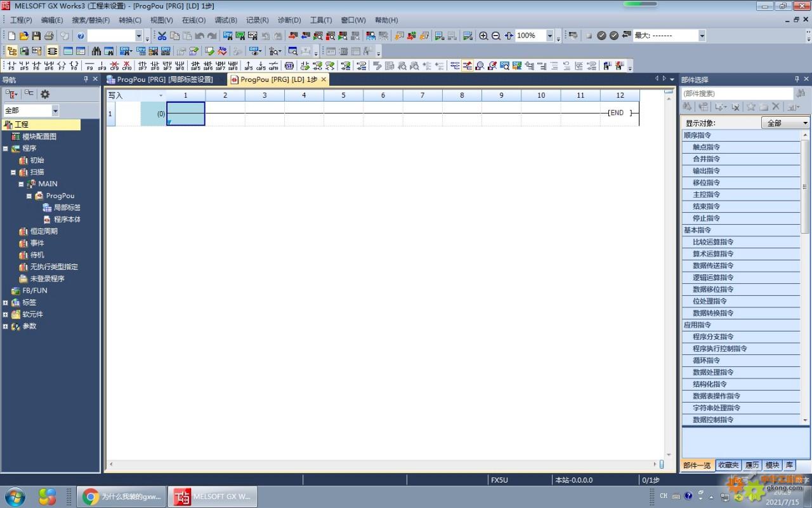Open the 最大 dropdown in toolbar
The height and width of the screenshot is (508, 812).
click(702, 36)
